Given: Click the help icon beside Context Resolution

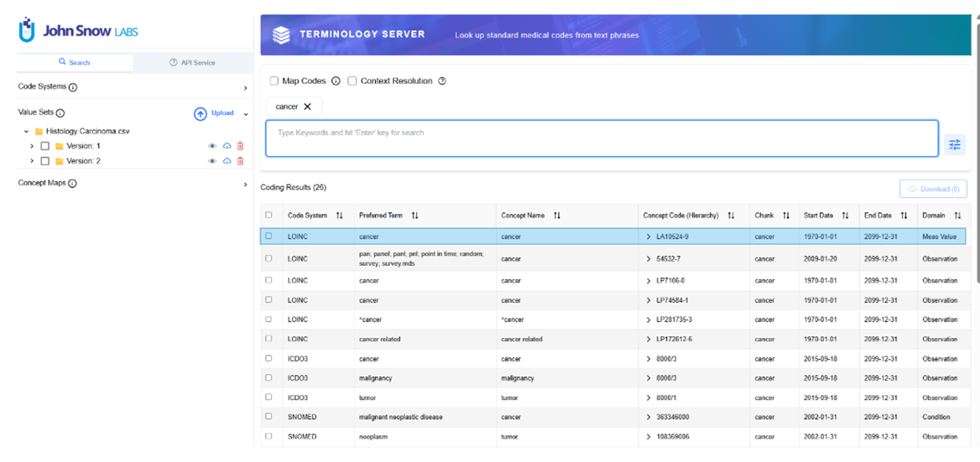Looking at the screenshot, I should (x=442, y=81).
